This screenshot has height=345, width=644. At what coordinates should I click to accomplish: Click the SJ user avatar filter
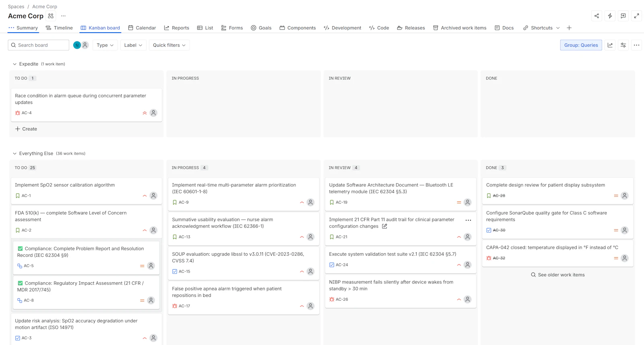point(77,45)
